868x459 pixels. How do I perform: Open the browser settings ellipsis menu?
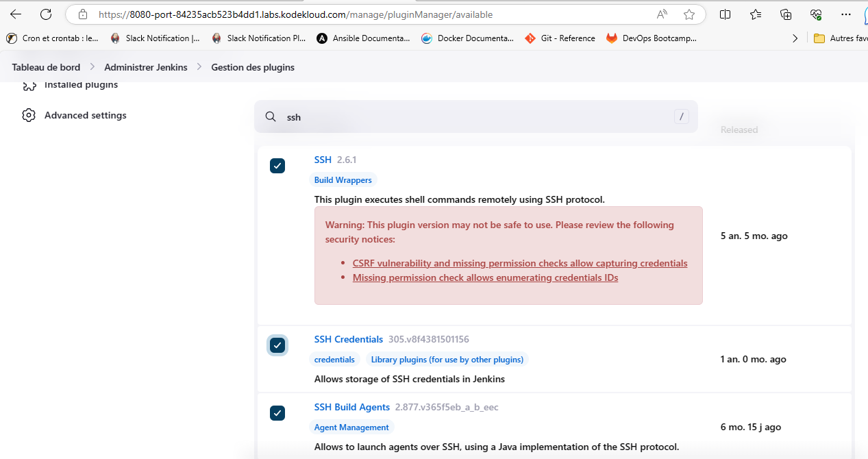tap(845, 14)
